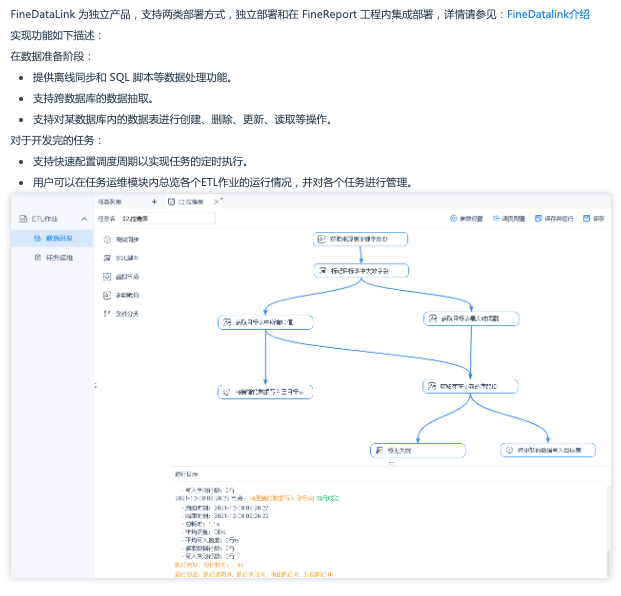
Task: Click the bullet about 数据表进行创建、删除、更新、读取
Action: click(182, 120)
